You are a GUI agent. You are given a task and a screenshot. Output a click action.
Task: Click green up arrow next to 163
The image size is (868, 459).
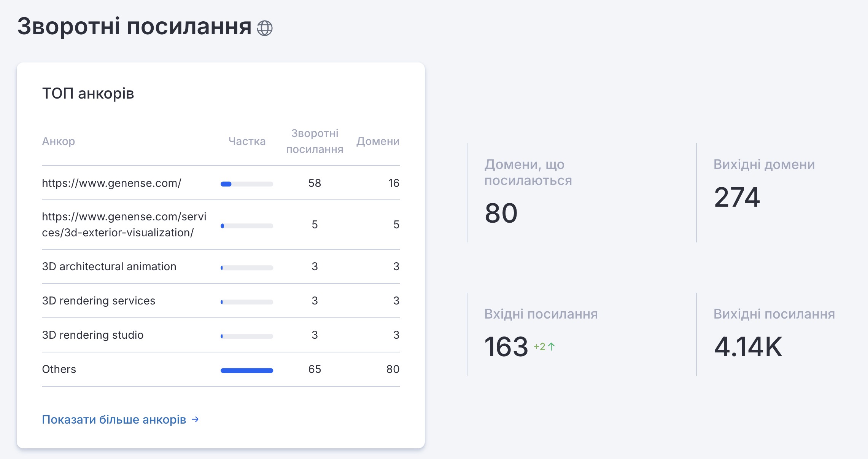(551, 346)
